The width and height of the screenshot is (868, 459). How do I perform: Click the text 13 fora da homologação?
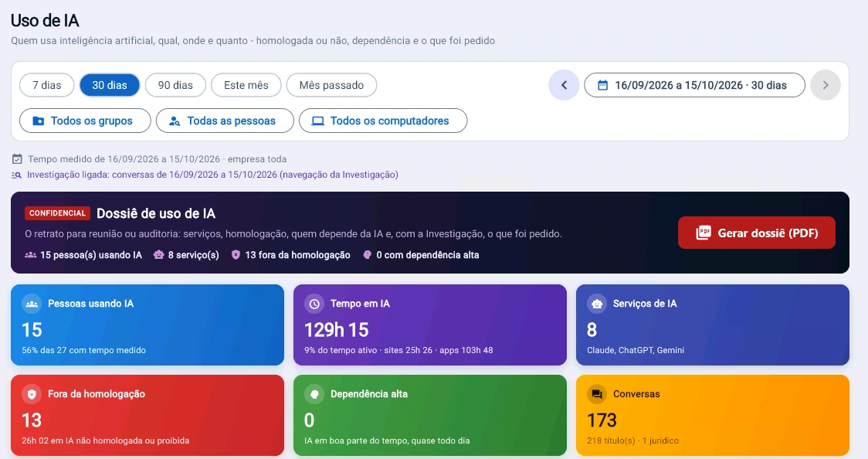(298, 255)
